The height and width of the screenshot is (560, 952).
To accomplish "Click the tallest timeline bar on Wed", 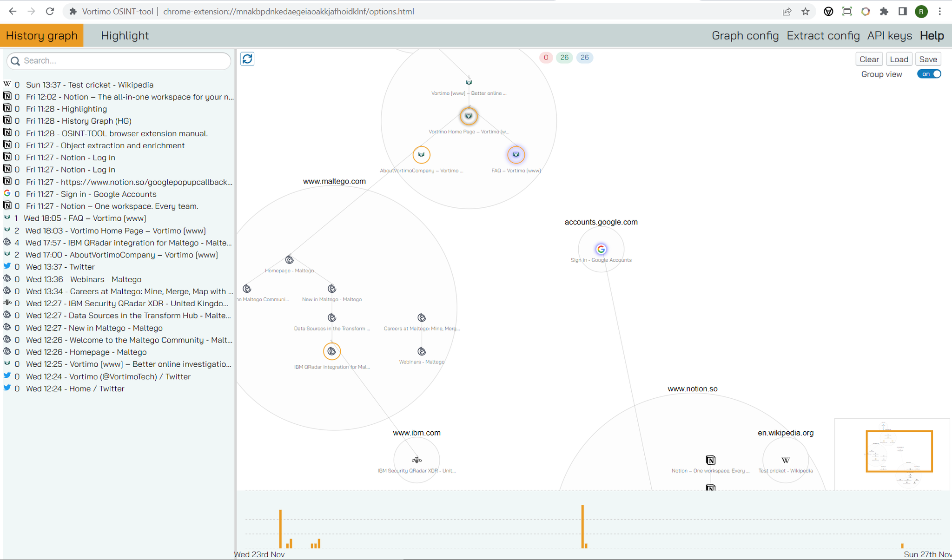I will coord(280,529).
